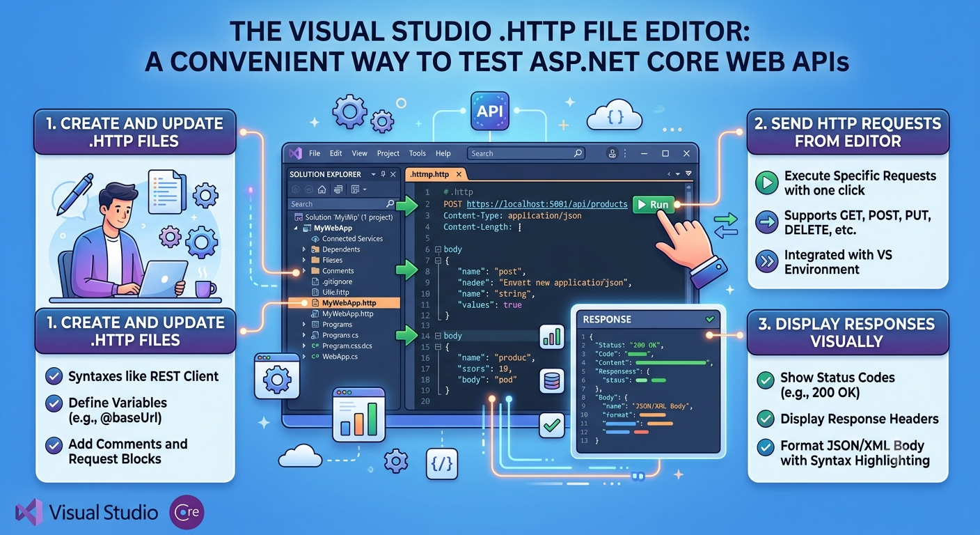Follow the https://localhost:5001/api/products link
This screenshot has height=535, width=980.
tap(547, 205)
